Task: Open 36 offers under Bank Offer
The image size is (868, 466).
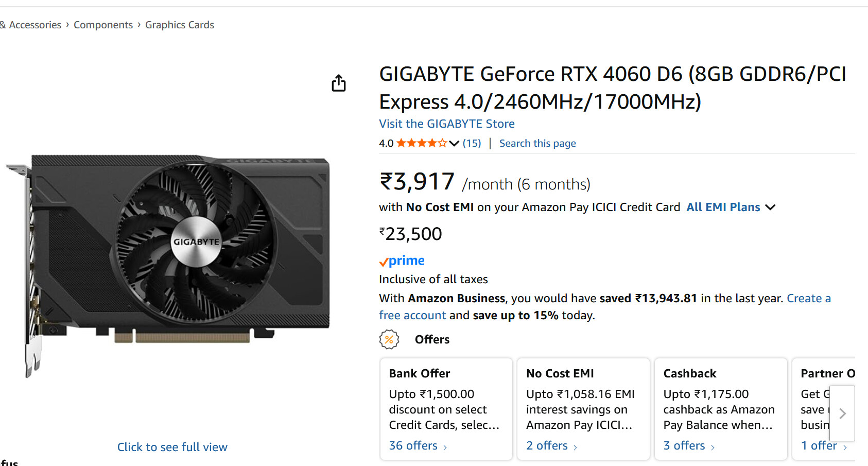Action: tap(418, 446)
